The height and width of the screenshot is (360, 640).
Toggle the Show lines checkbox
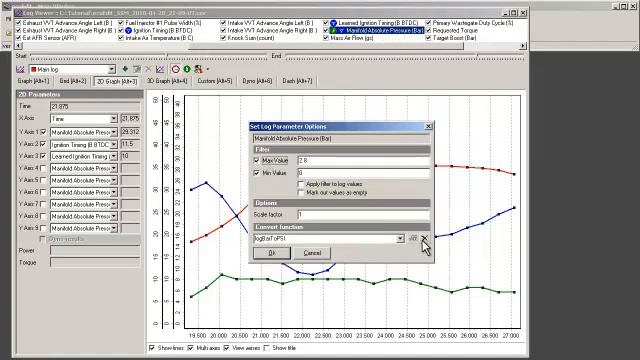coord(152,348)
